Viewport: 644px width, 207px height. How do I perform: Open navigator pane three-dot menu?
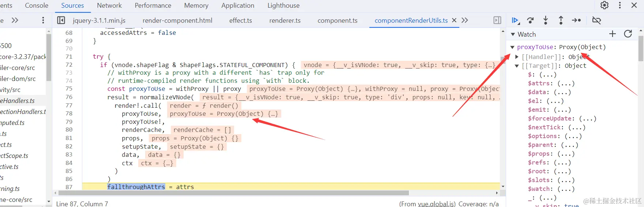pyautogui.click(x=43, y=21)
